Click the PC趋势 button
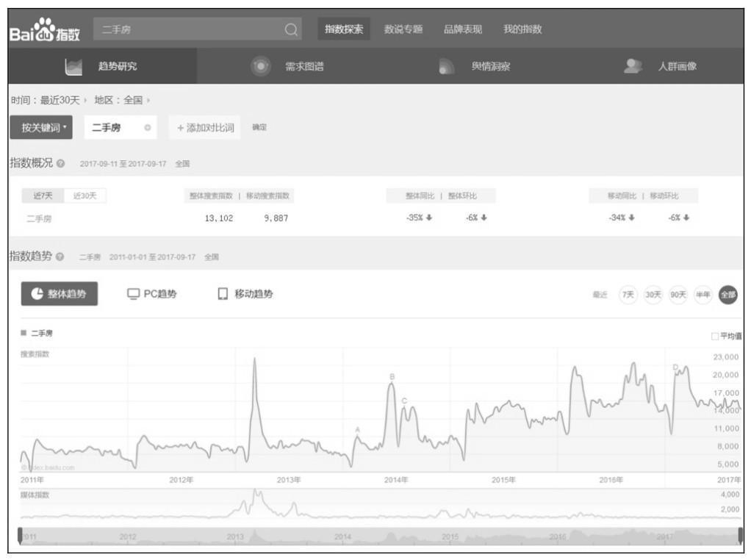The image size is (751, 560). (x=152, y=294)
